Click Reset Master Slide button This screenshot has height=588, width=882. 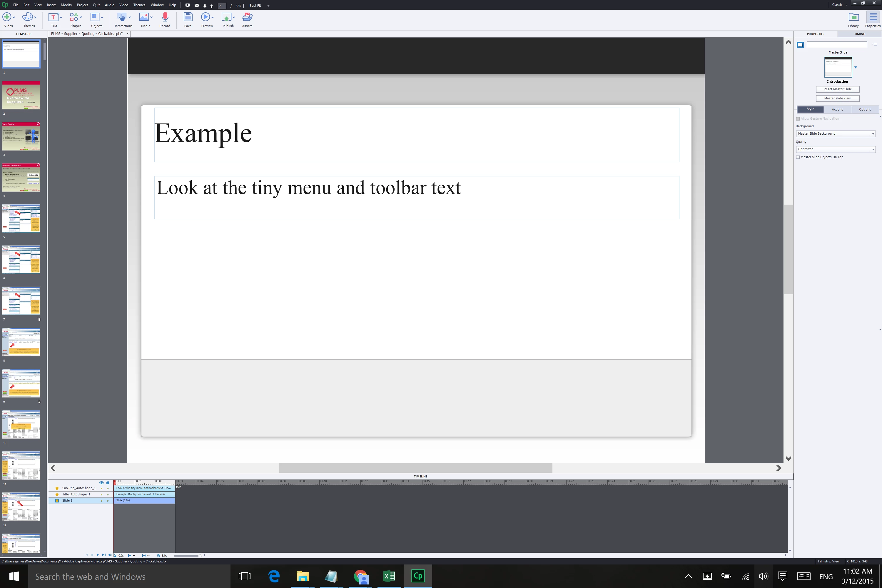(x=837, y=89)
